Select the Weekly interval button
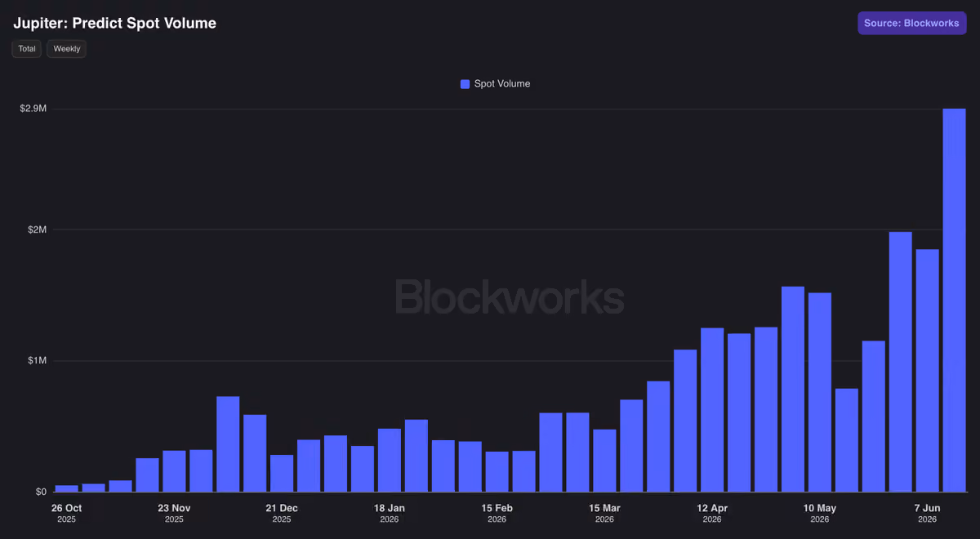Viewport: 980px width, 539px height. [67, 49]
